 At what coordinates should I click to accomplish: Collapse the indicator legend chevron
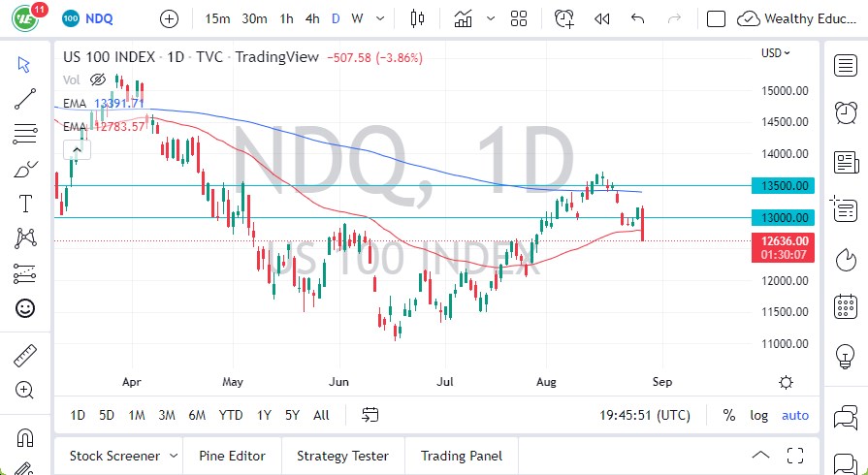[76, 149]
